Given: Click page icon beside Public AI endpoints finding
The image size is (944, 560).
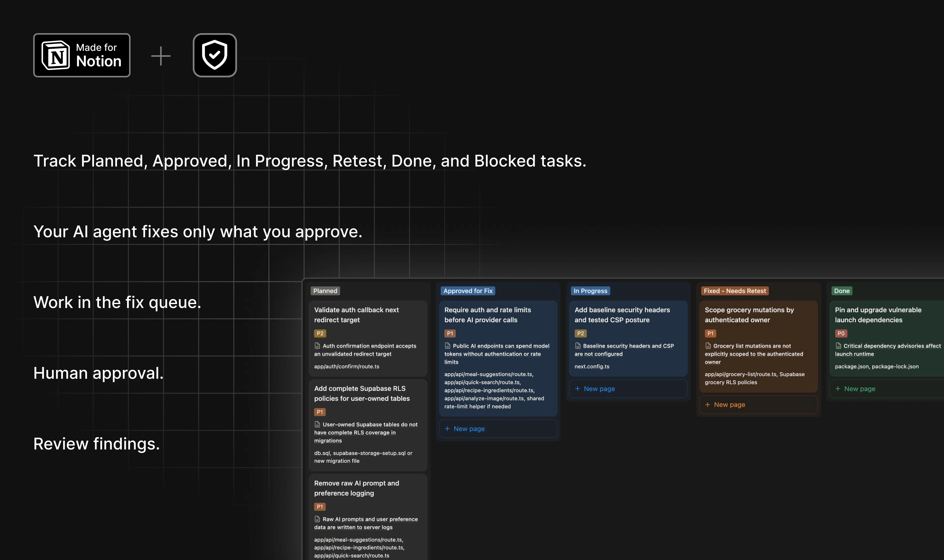Looking at the screenshot, I should click(x=447, y=346).
